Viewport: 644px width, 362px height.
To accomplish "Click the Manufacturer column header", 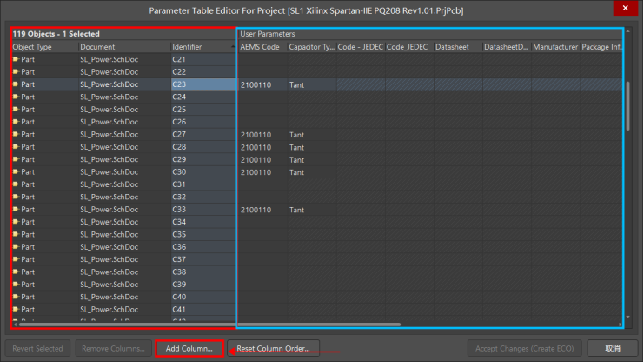I will click(x=554, y=46).
